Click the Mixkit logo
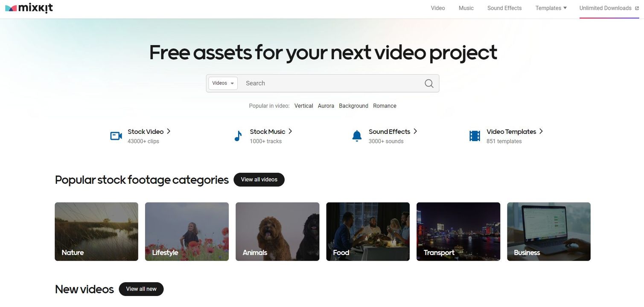This screenshot has height=307, width=644. [29, 8]
